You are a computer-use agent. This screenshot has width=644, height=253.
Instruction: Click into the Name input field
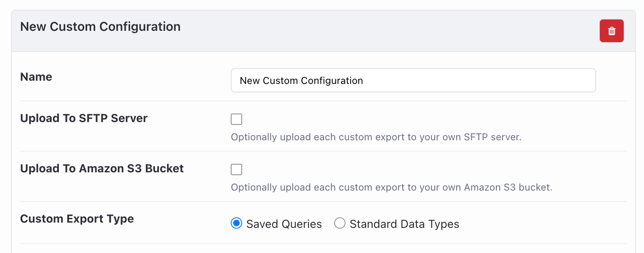pyautogui.click(x=413, y=80)
